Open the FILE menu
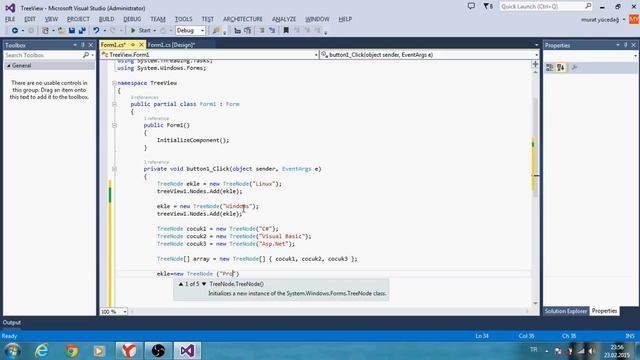 [10, 19]
